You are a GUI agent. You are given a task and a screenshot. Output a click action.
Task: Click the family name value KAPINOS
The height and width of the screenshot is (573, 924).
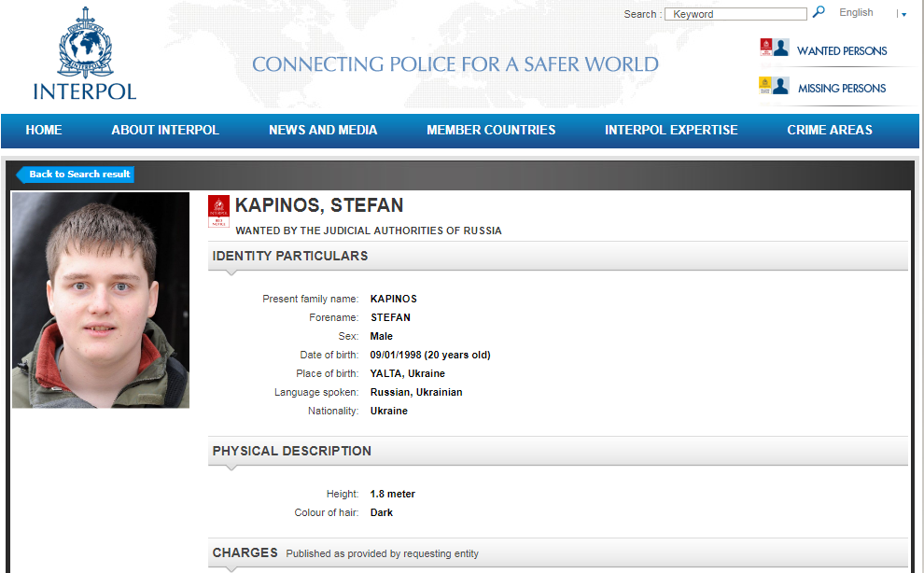(394, 299)
